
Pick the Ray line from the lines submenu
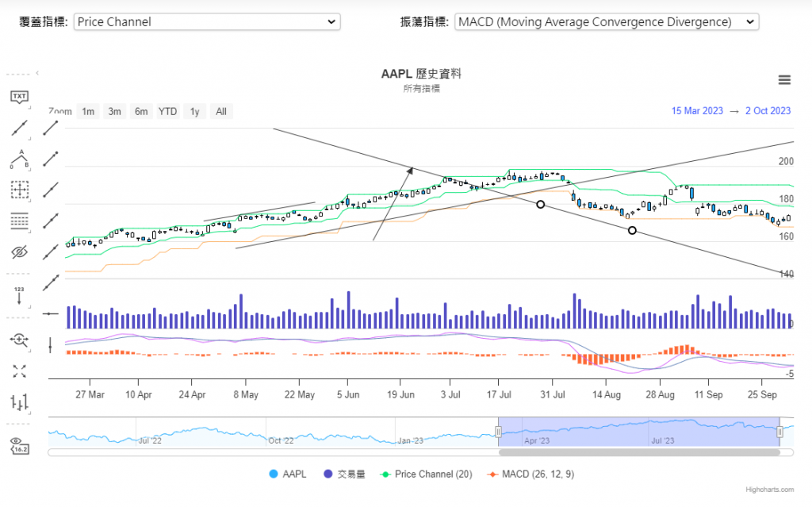pos(51,190)
